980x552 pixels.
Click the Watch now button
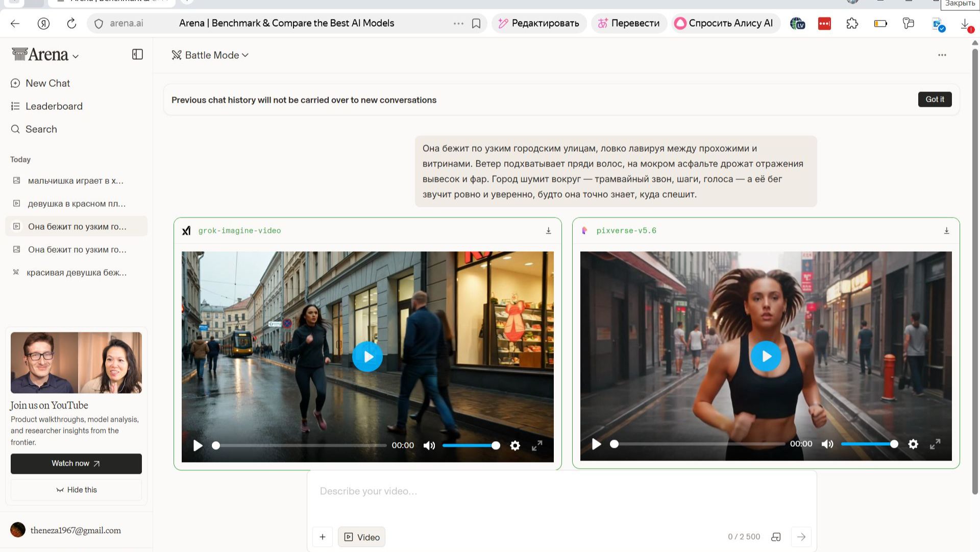76,464
